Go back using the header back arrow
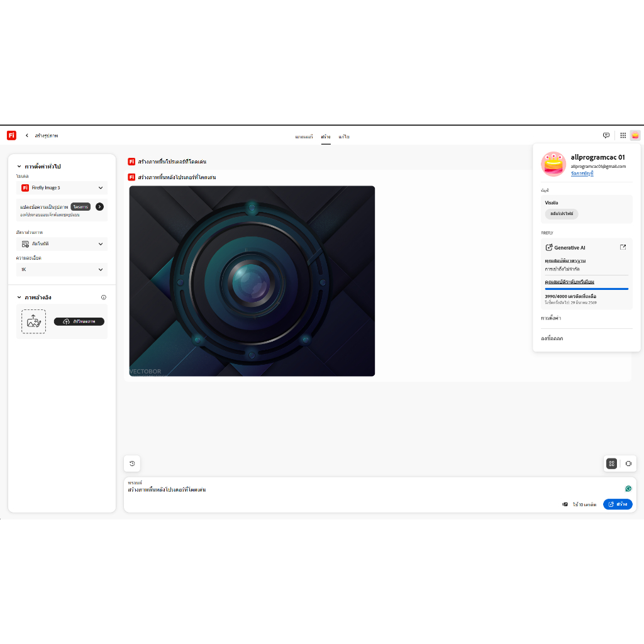Viewport: 644px width, 644px height. [x=26, y=136]
